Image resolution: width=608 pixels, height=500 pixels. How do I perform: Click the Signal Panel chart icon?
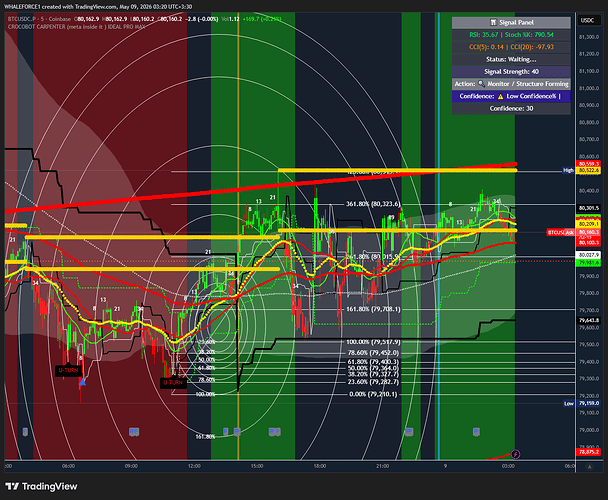click(x=493, y=22)
